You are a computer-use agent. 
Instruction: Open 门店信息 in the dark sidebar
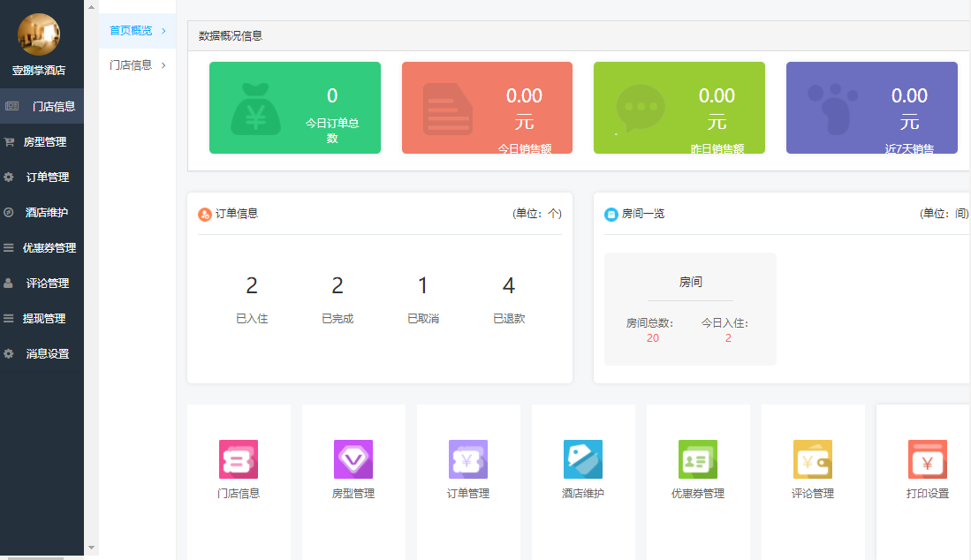pos(42,106)
